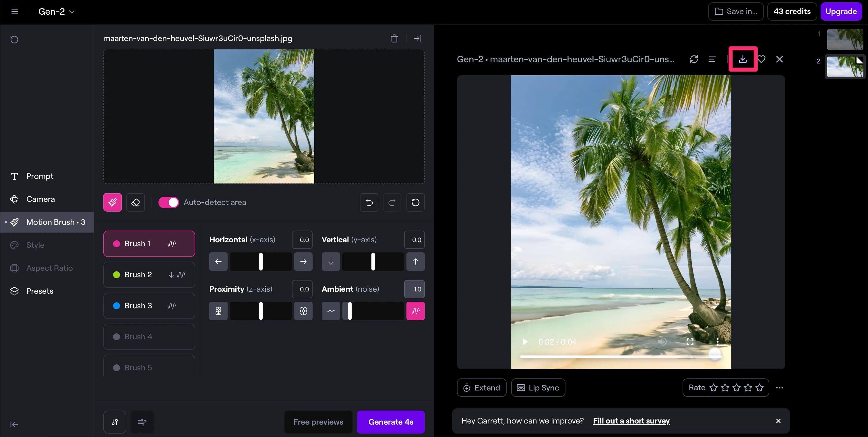
Task: Open the Fill out a short survey link
Action: (x=631, y=421)
